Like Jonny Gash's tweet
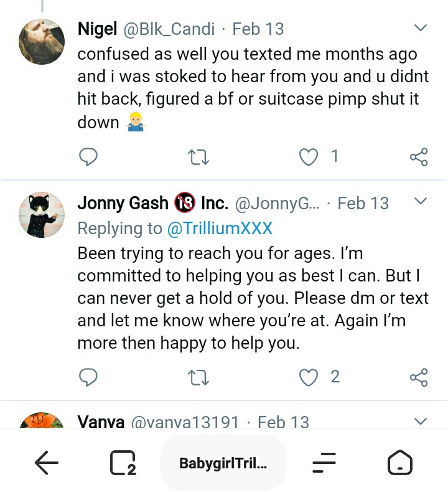448x492 pixels. [309, 377]
